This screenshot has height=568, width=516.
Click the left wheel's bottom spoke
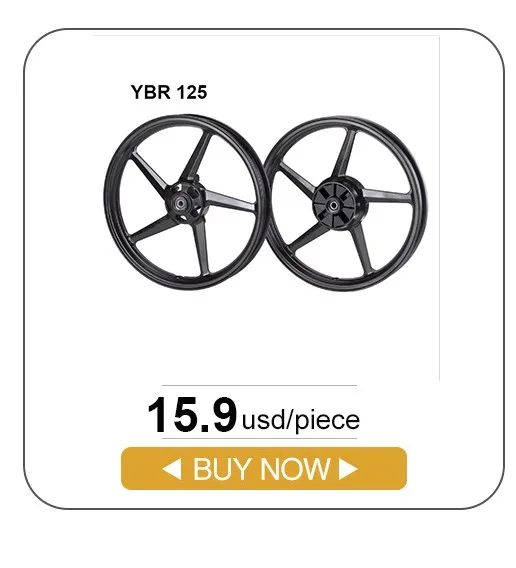click(x=201, y=247)
